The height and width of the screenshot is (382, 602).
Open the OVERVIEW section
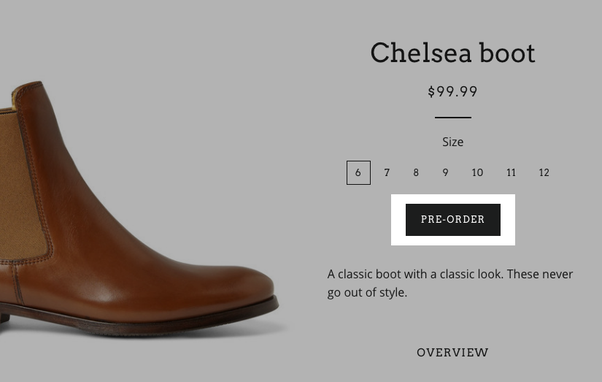(x=453, y=352)
